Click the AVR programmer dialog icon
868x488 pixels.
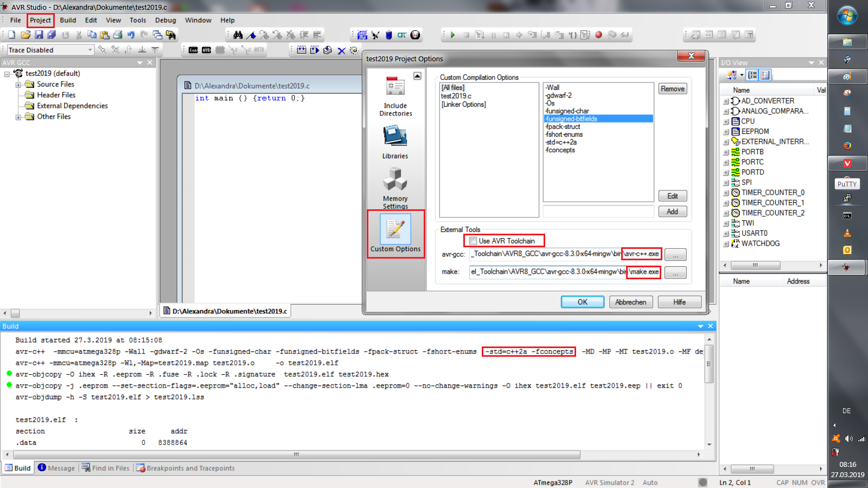tap(206, 50)
